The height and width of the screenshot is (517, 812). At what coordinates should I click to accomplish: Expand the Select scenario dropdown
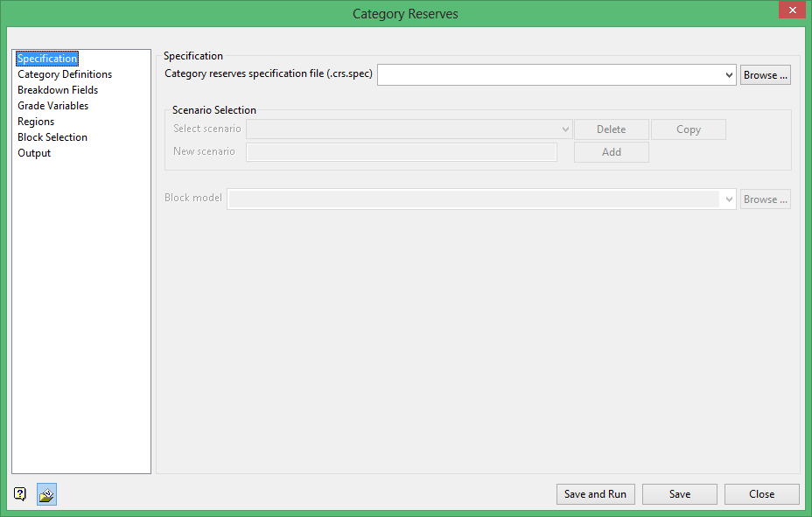(566, 129)
